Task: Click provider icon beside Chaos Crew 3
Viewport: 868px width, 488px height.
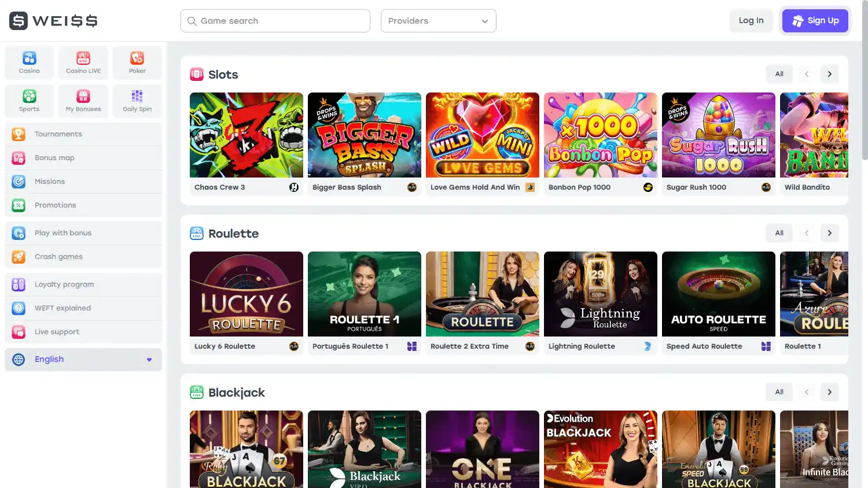Action: coord(294,187)
